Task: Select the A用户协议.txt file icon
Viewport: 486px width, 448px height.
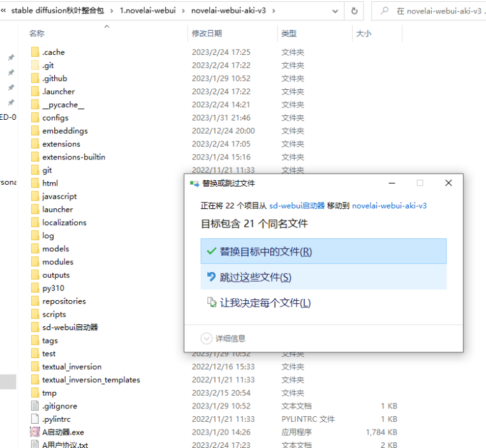Action: click(x=35, y=444)
